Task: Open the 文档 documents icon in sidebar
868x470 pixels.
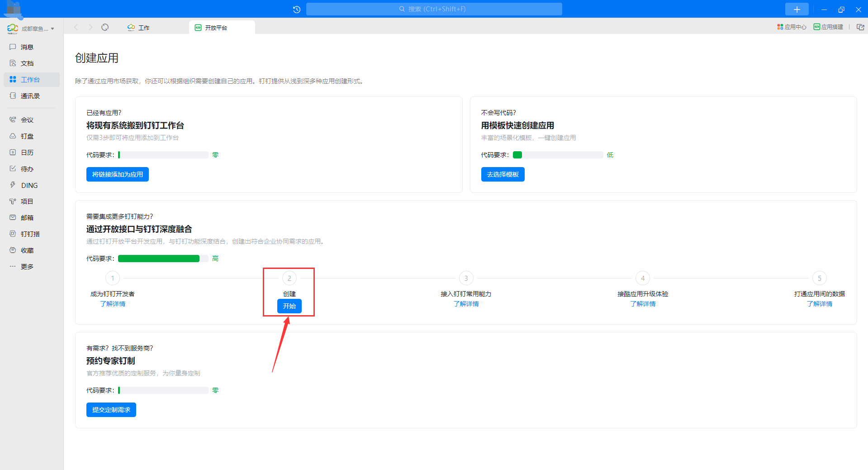Action: [x=13, y=63]
